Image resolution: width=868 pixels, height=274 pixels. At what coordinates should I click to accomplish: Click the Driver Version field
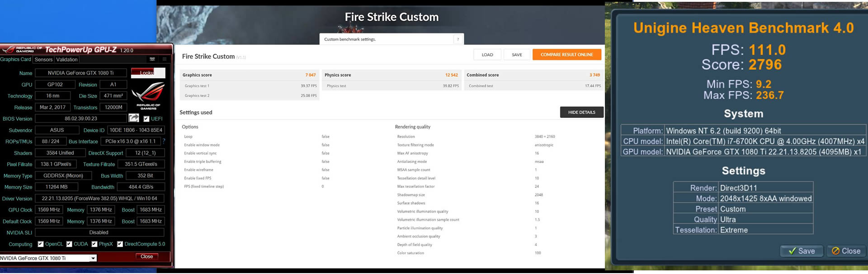99,198
